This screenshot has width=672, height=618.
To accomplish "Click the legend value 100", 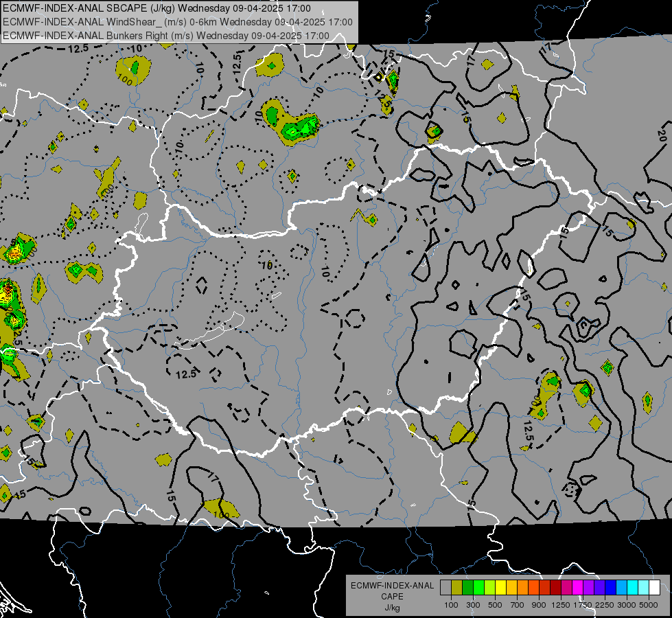I will 451,605.
